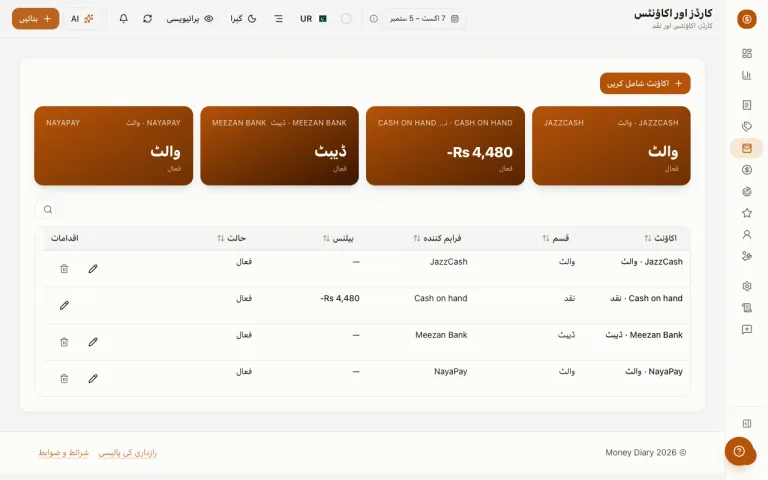The height and width of the screenshot is (480, 768).
Task: Open رازداری کی پالیسی privacy policy link
Action: coord(127,453)
